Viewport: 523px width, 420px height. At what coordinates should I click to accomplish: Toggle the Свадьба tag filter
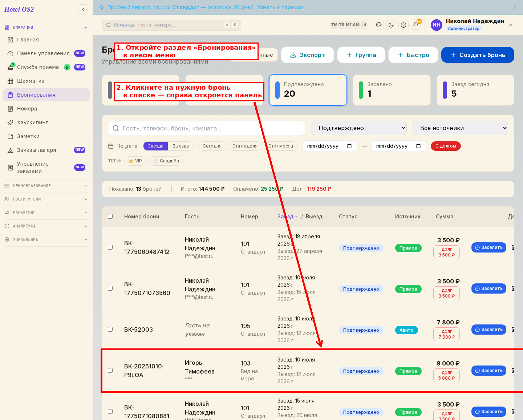(166, 161)
